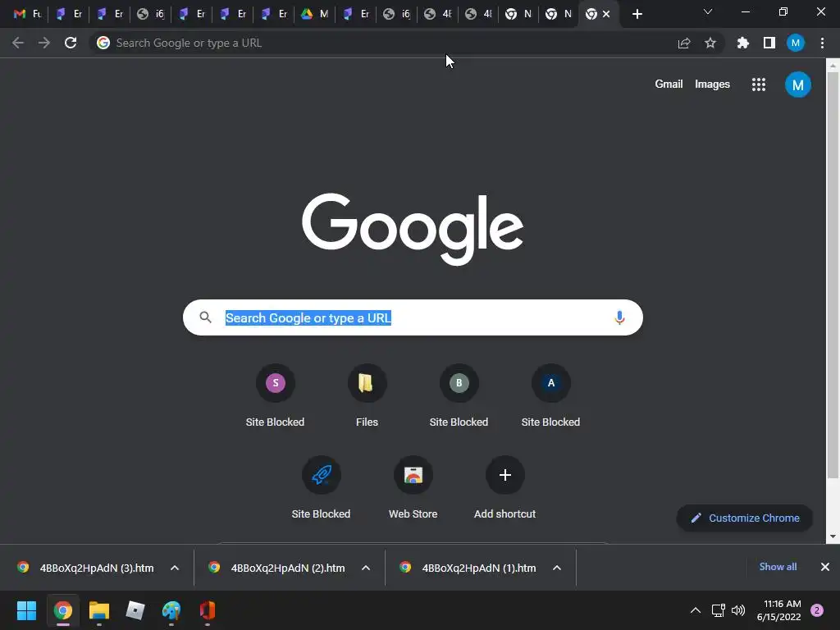Launch Roblox from the taskbar

click(135, 610)
